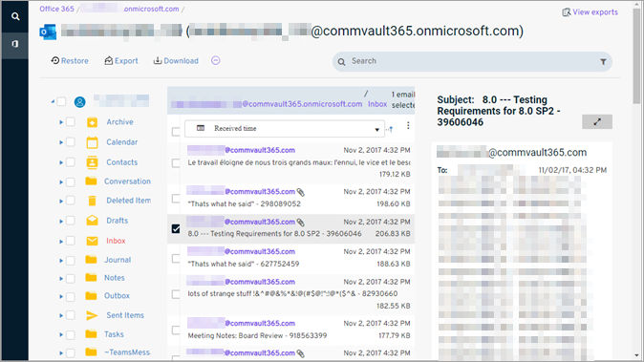Image resolution: width=644 pixels, height=362 pixels.
Task: Click the Restore button
Action: click(70, 61)
